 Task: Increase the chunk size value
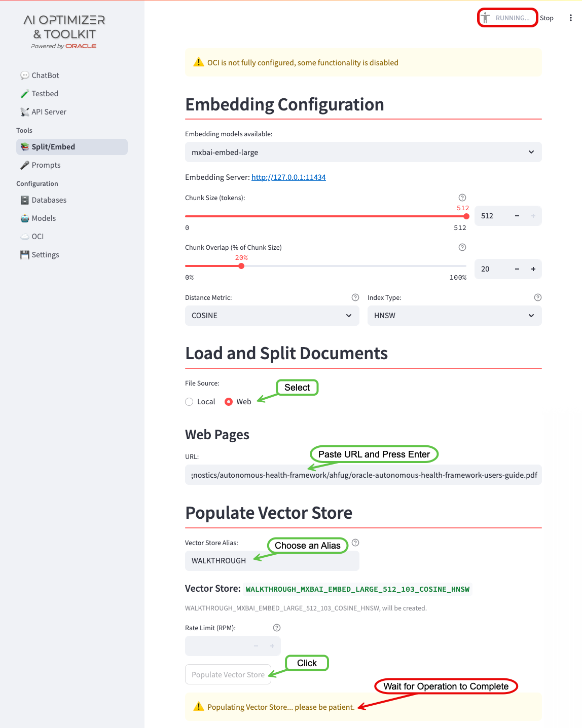point(533,216)
